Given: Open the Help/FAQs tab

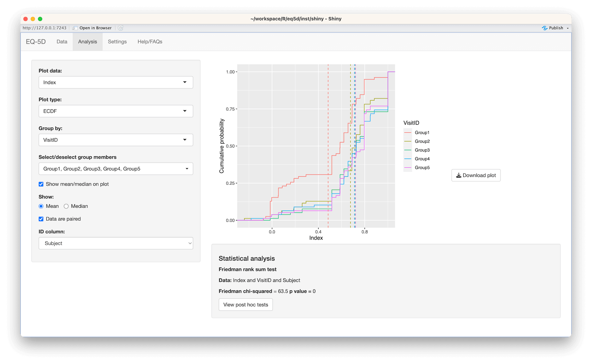Looking at the screenshot, I should [x=149, y=42].
